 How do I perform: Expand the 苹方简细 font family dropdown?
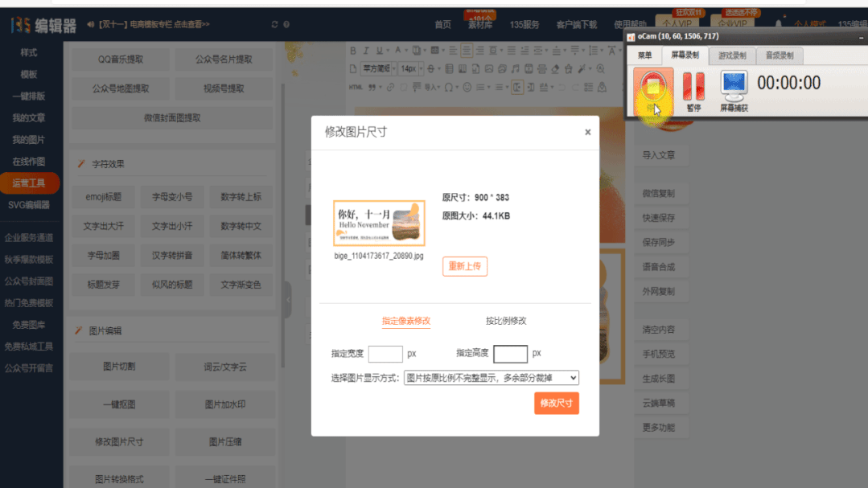(x=378, y=68)
